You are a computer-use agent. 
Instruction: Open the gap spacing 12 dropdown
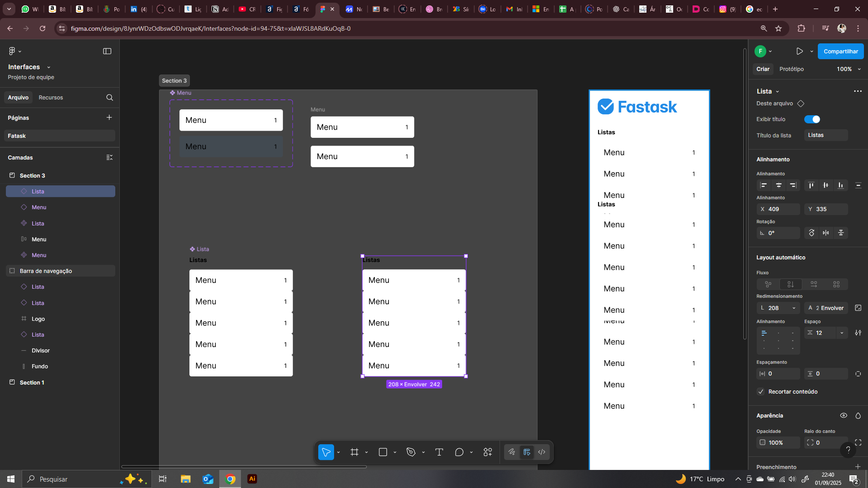tap(842, 333)
